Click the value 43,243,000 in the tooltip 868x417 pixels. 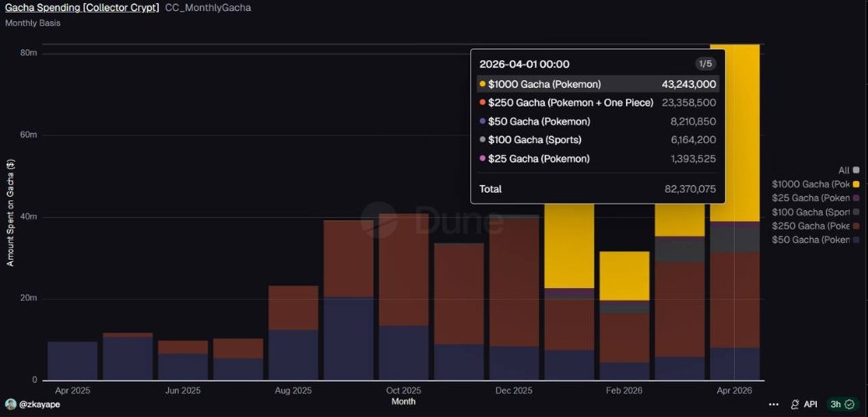(689, 85)
